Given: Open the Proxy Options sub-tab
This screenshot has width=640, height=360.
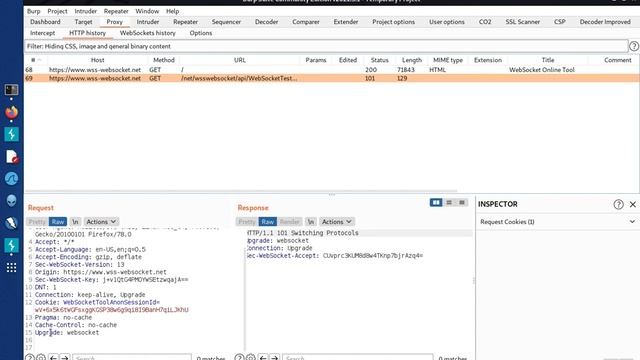Looking at the screenshot, I should (200, 33).
